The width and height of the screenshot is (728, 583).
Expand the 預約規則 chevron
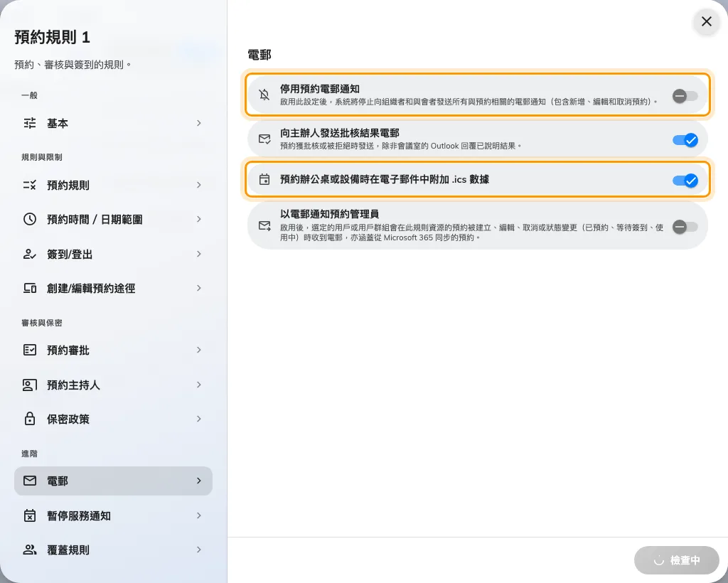point(199,185)
